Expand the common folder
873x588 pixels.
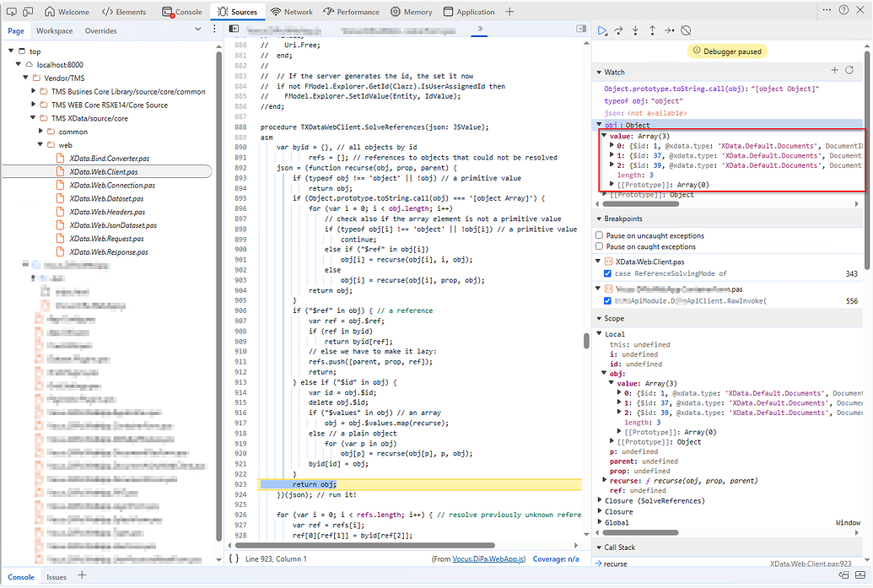point(40,131)
